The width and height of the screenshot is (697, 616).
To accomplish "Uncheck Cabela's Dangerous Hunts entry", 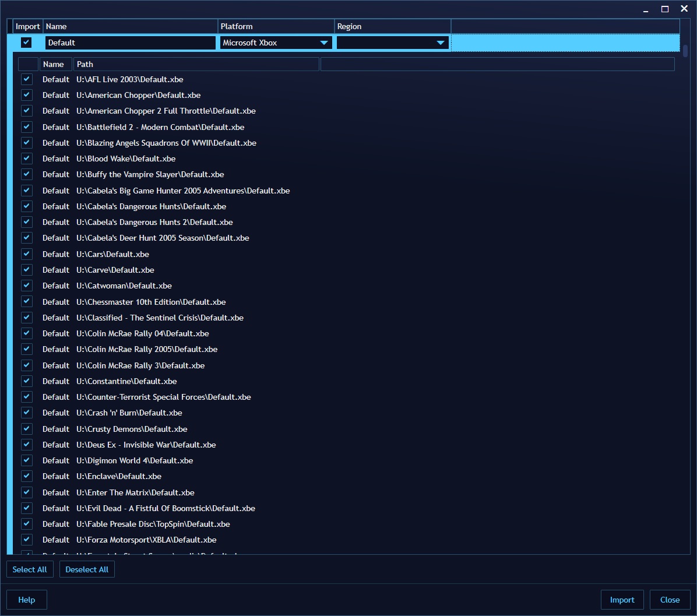I will pyautogui.click(x=27, y=206).
